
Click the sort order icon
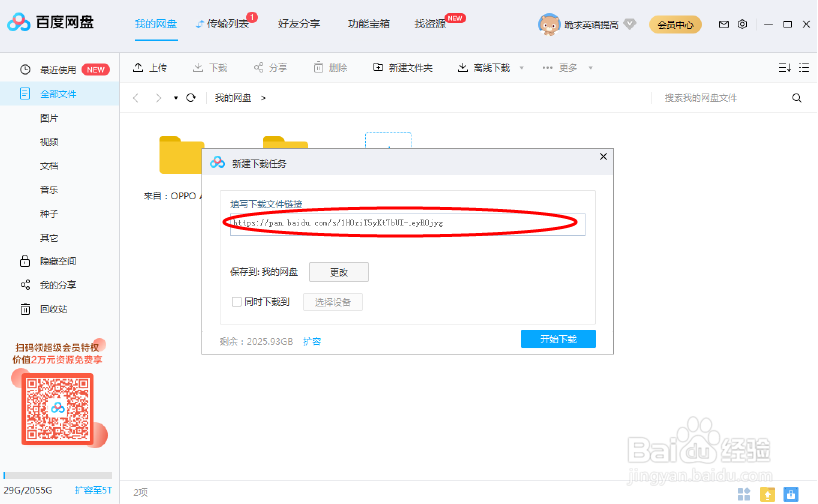785,67
